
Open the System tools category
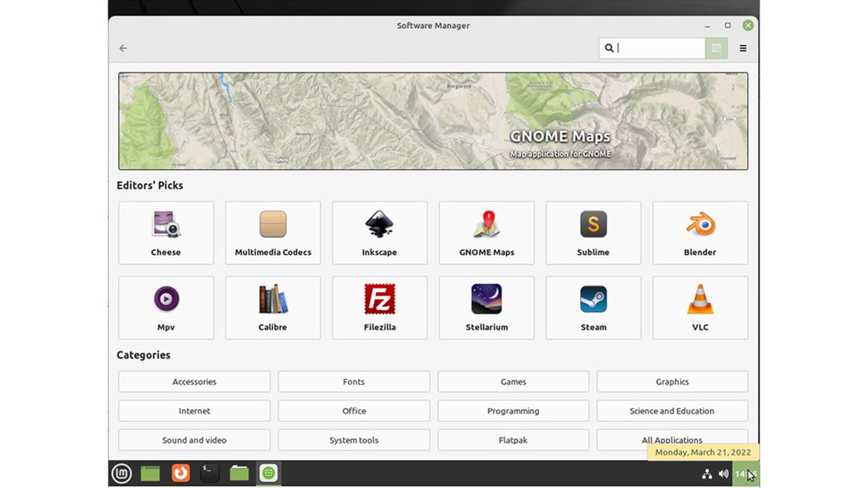click(354, 440)
